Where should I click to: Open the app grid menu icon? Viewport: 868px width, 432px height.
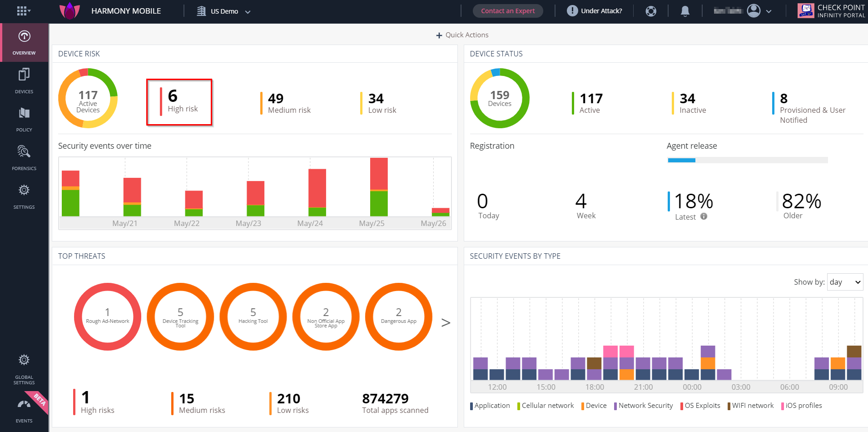coord(23,11)
